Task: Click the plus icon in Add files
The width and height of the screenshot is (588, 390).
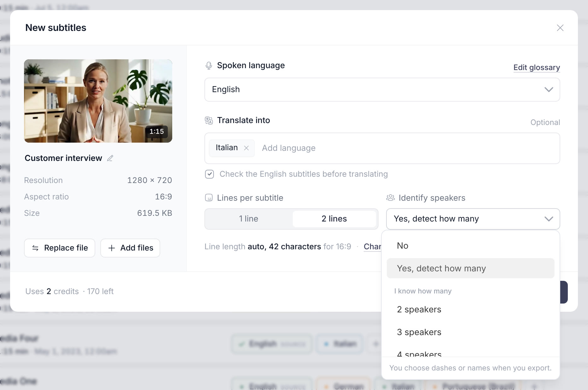Action: point(111,248)
